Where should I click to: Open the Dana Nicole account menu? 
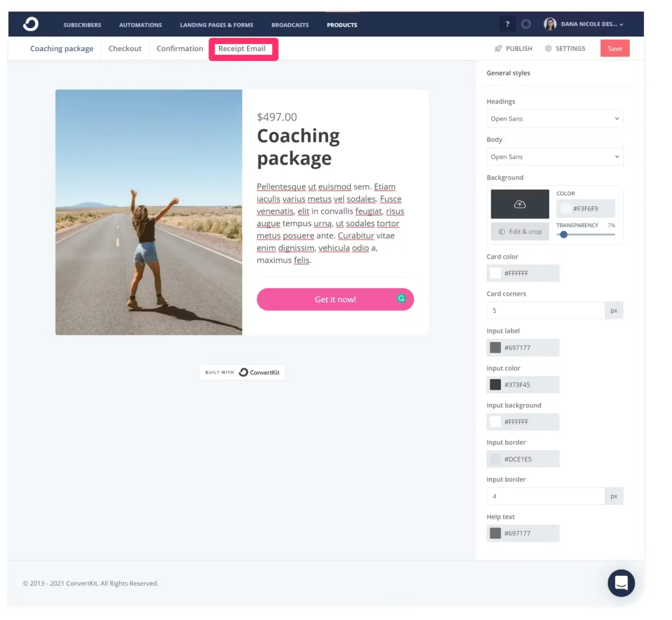click(591, 24)
